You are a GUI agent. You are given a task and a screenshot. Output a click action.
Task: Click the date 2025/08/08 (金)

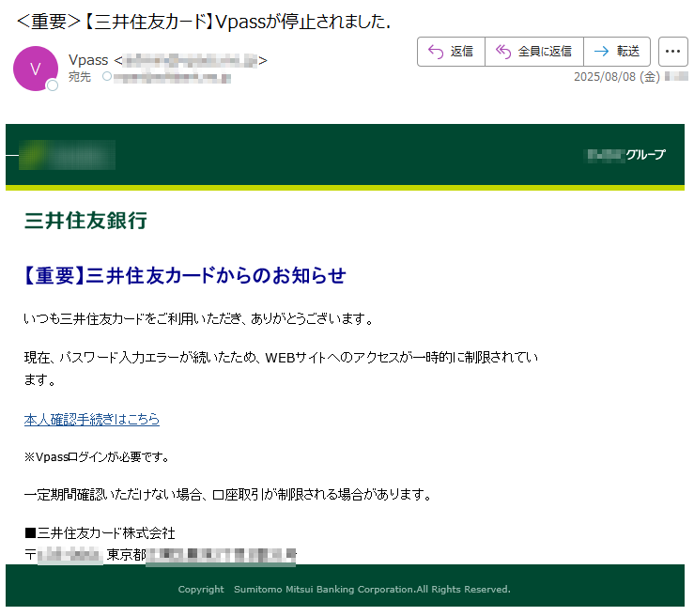tap(617, 77)
